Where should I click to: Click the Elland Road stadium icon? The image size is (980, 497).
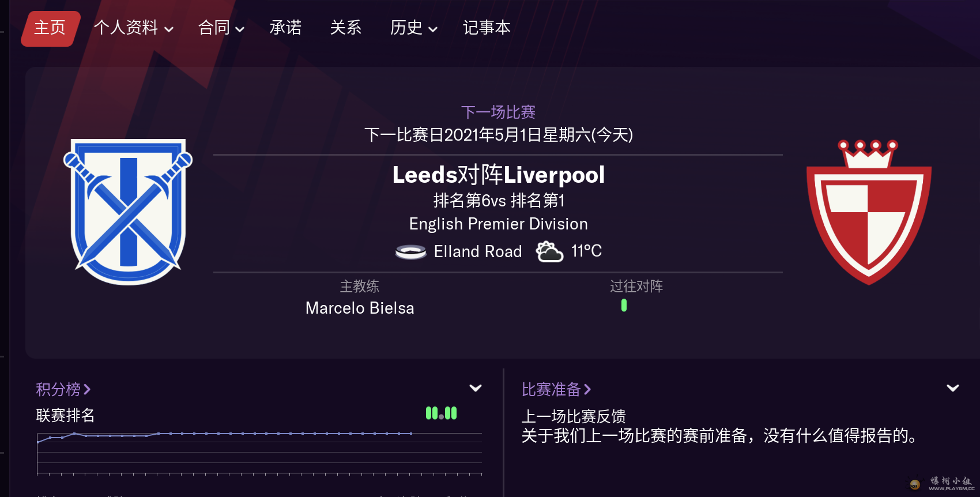click(411, 252)
